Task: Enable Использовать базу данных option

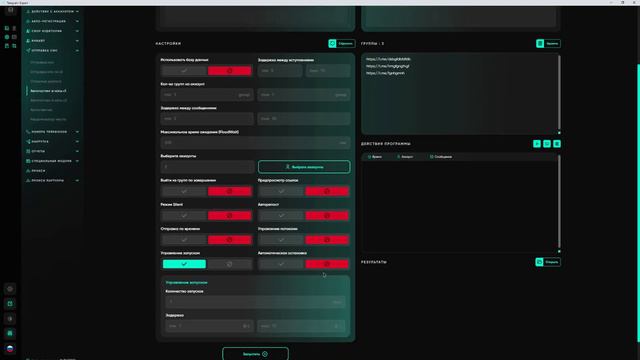Action: [x=184, y=71]
